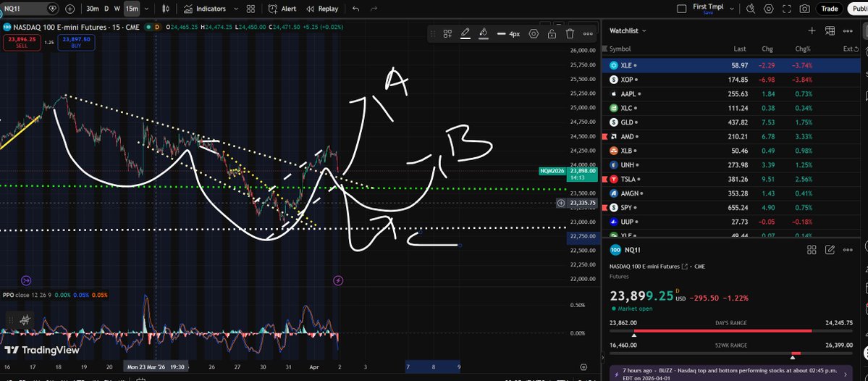
Task: Click the Publish button
Action: click(x=857, y=9)
